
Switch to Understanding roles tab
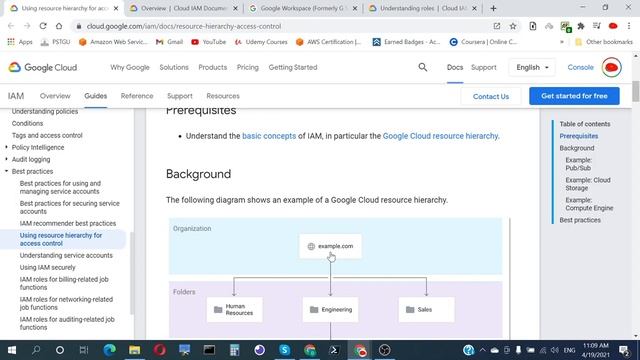coord(422,8)
